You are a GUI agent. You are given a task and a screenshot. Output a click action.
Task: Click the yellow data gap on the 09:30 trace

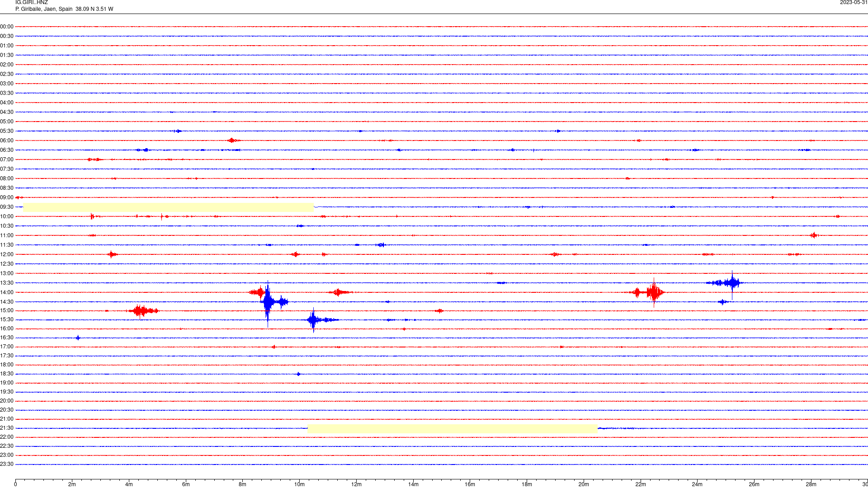pos(168,207)
